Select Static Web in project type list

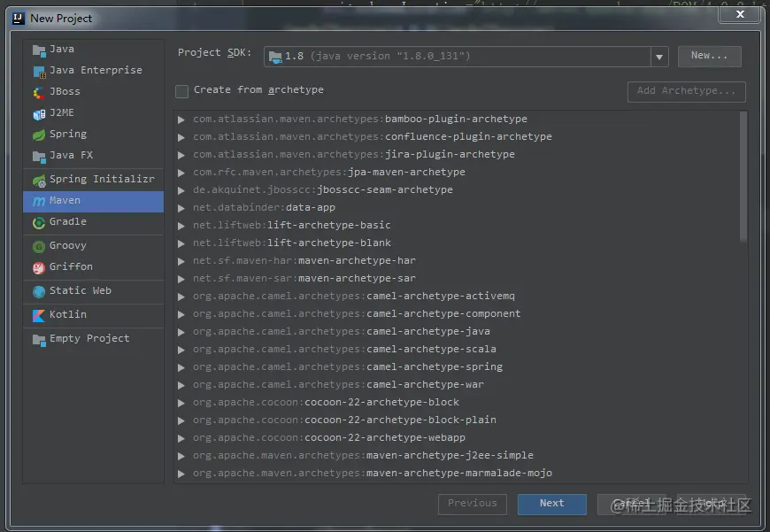pyautogui.click(x=93, y=291)
